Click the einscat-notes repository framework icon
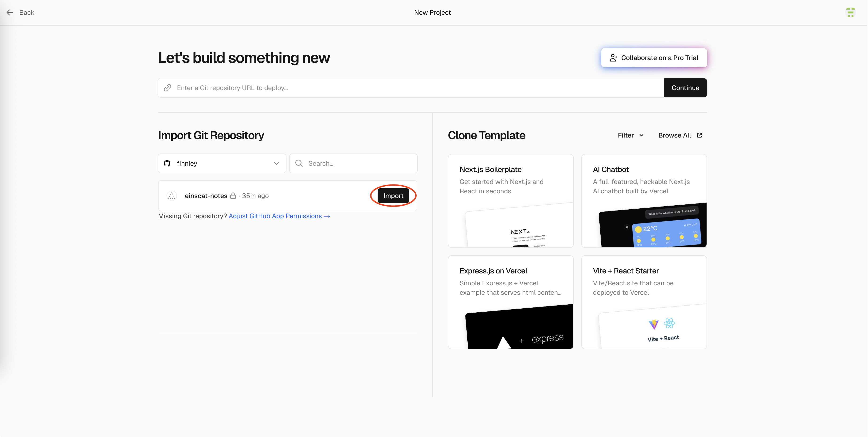This screenshot has width=868, height=437. (172, 195)
